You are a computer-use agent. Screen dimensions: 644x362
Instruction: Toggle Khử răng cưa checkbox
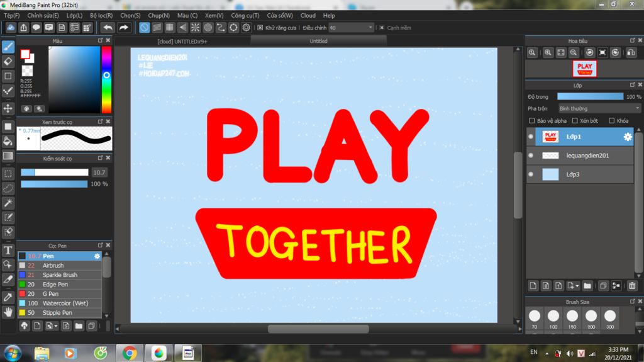(x=260, y=28)
